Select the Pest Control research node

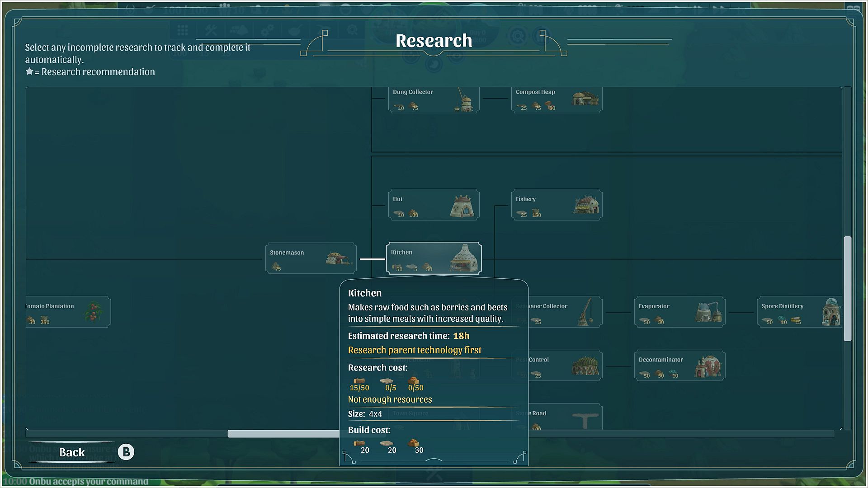point(565,365)
